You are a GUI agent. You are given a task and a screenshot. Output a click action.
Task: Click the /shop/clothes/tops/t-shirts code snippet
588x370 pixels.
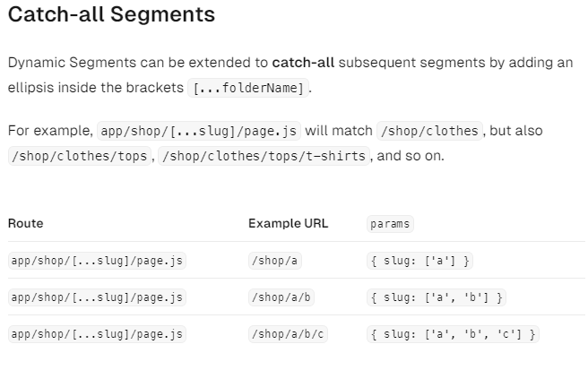pyautogui.click(x=264, y=155)
